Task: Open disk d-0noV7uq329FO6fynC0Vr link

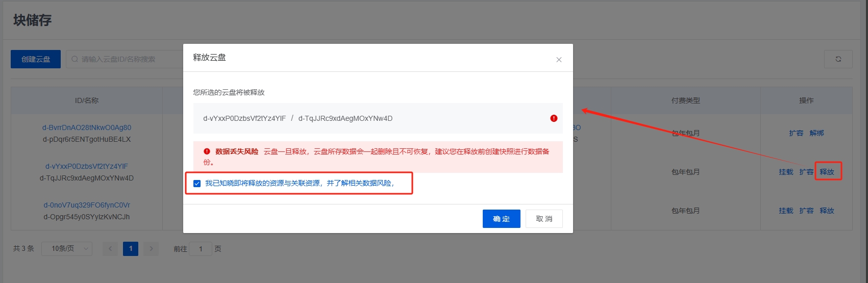Action: tap(87, 205)
